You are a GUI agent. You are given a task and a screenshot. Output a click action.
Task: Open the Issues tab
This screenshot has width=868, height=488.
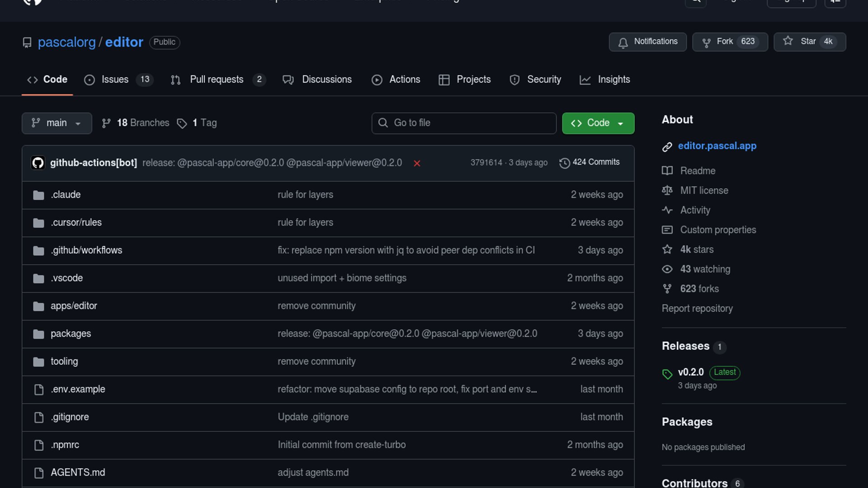pos(119,80)
